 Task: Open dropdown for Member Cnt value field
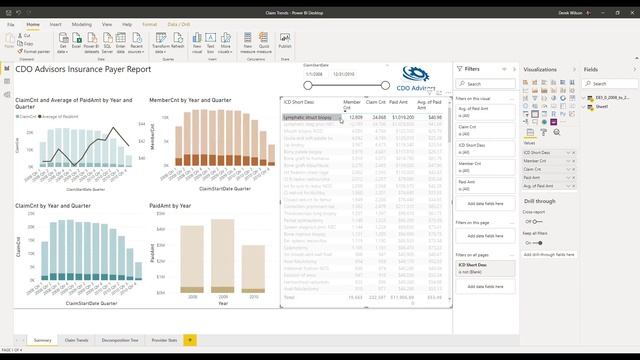pos(568,161)
